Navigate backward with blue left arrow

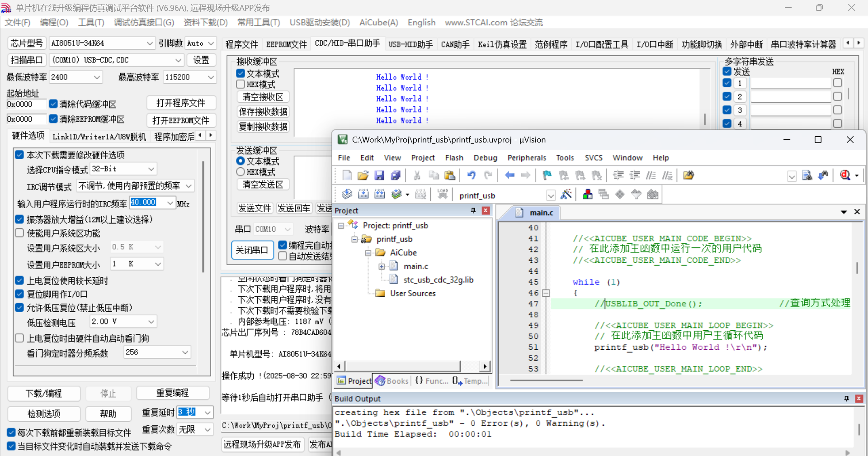tap(510, 176)
